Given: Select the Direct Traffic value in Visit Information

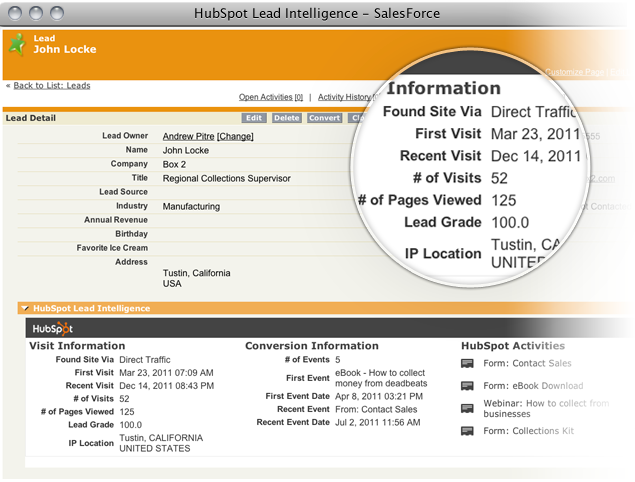Looking at the screenshot, I should coord(145,360).
